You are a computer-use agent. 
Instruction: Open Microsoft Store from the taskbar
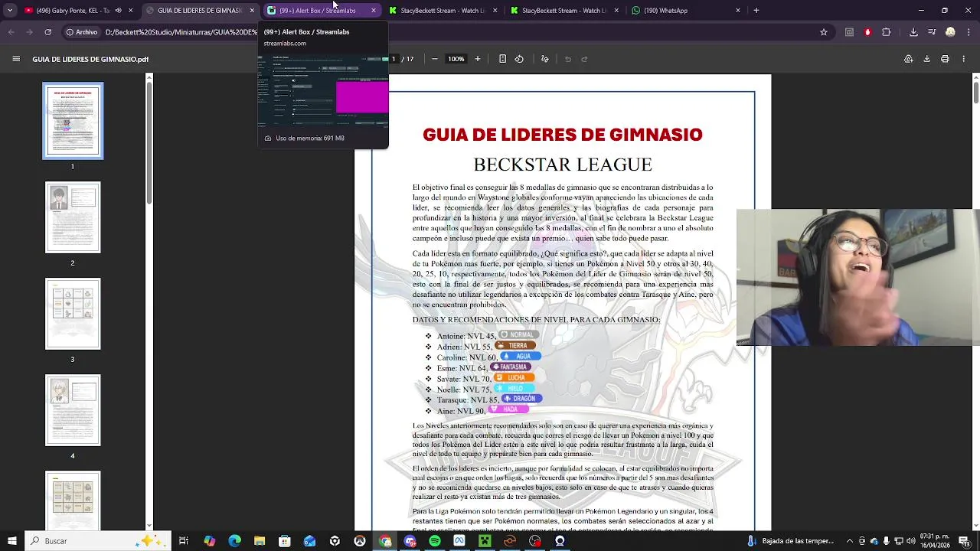point(285,541)
